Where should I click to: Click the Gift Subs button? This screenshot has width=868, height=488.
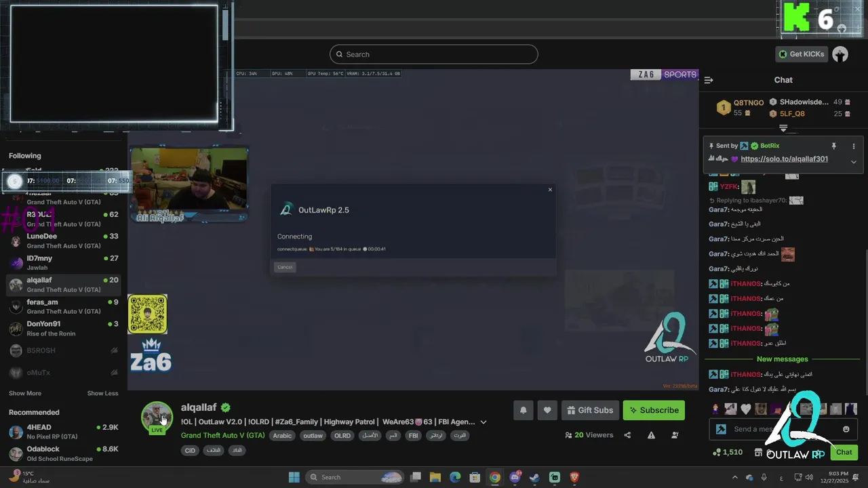click(x=589, y=410)
